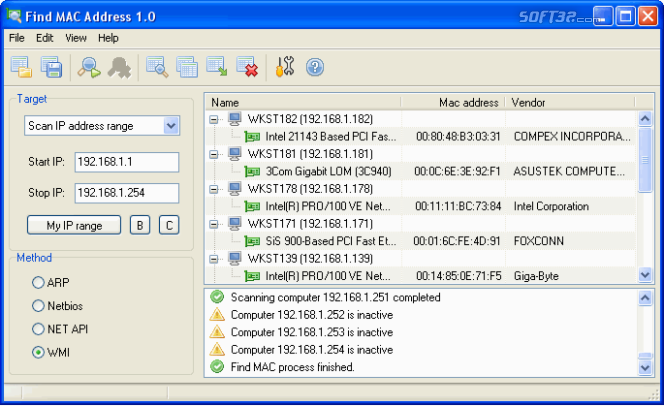The width and height of the screenshot is (664, 406).
Task: Click the WKST181 computer icon
Action: point(235,154)
